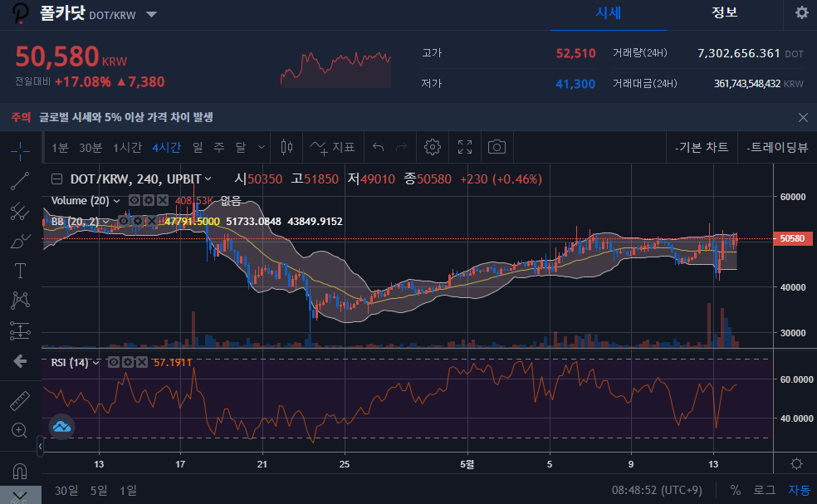Switch to TradingView chart (트레이딩뷰)
Viewport: 817px width, 504px height.
click(x=777, y=148)
